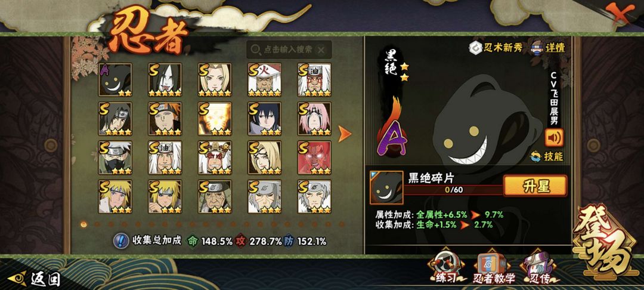Play the CV voice speaker icon

[554, 138]
